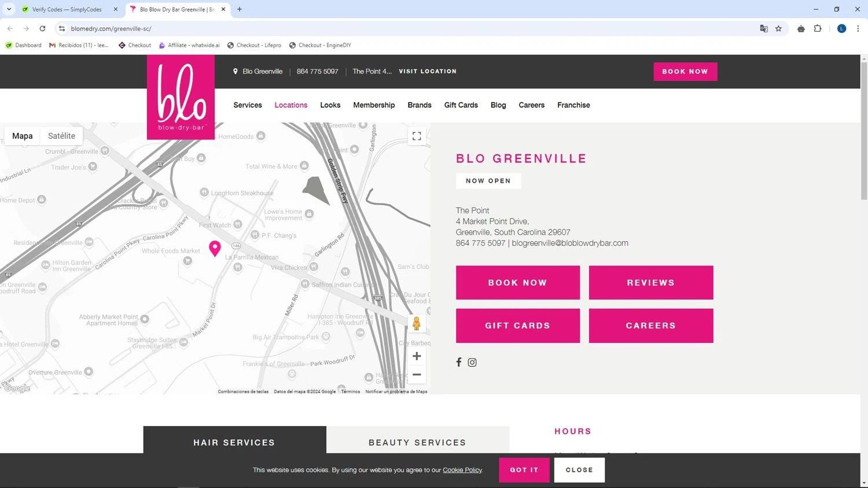
Task: Click the location pin icon beside Blo Greenville
Action: (x=236, y=72)
